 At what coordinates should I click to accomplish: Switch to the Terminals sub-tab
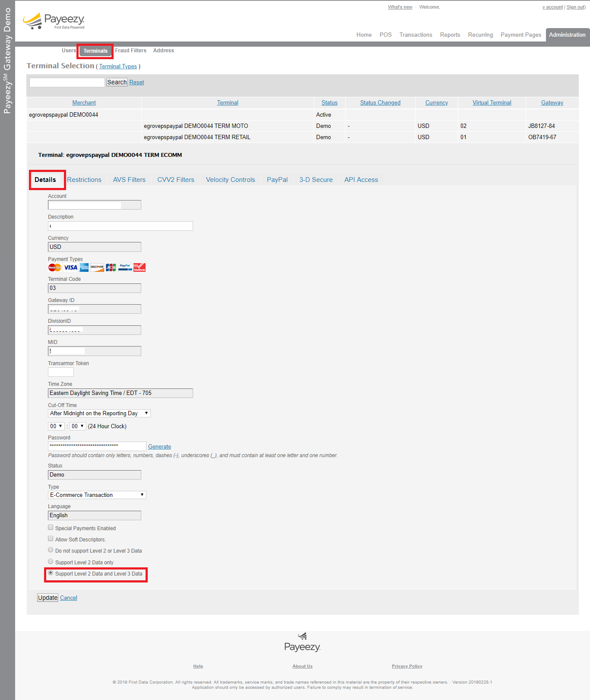(95, 51)
